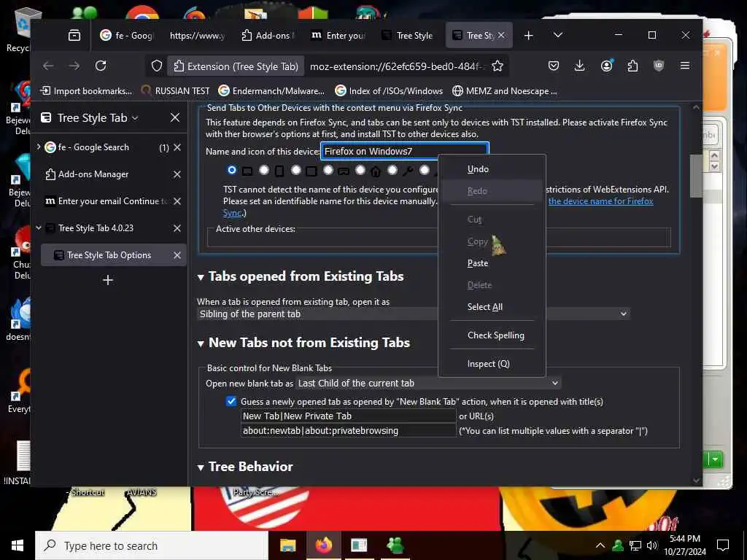Reload the current page
The height and width of the screenshot is (560, 747).
point(101,66)
